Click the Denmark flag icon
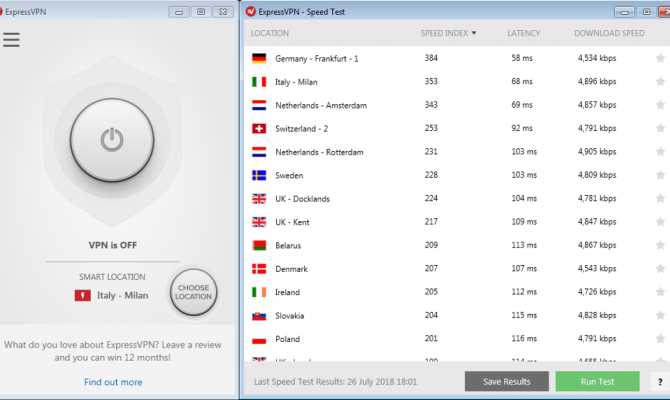670x400 pixels. [x=259, y=269]
